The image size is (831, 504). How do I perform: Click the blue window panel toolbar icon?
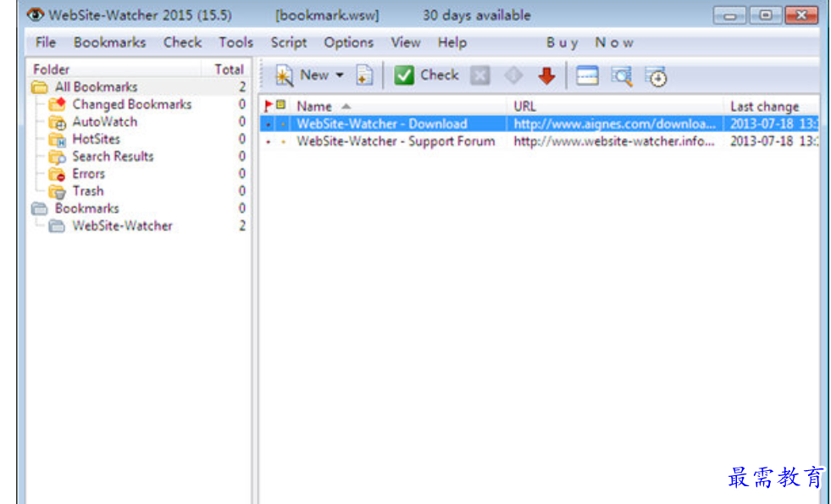coord(587,75)
